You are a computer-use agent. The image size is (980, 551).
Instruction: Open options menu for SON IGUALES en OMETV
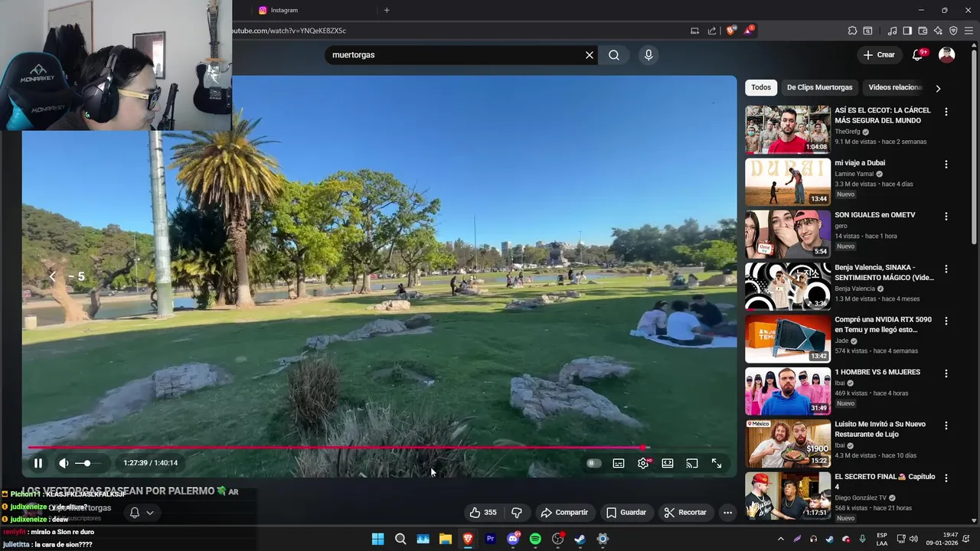coord(946,217)
